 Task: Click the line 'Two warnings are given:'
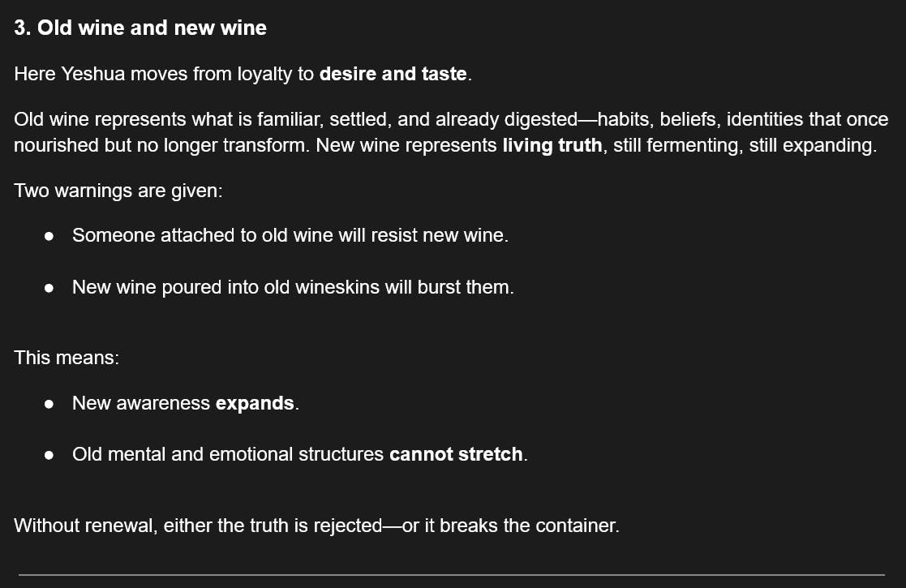pos(118,191)
